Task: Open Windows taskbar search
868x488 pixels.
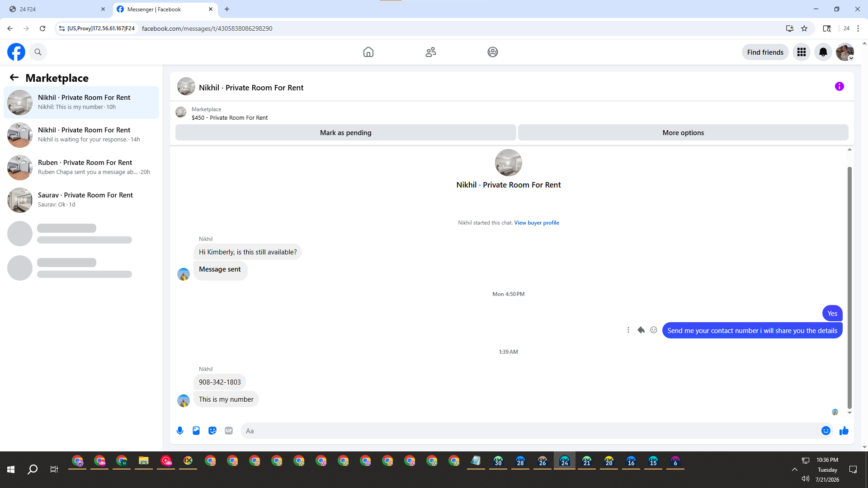Action: 33,469
